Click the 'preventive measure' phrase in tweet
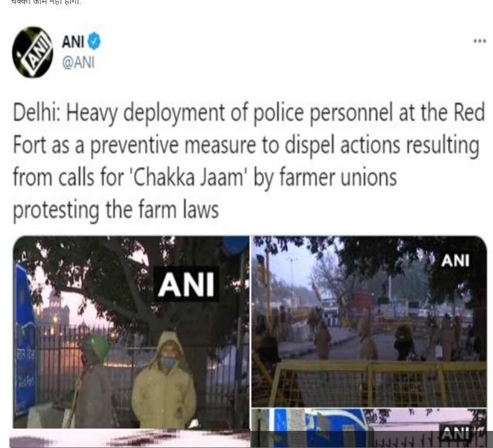493x448 pixels. 173,145
